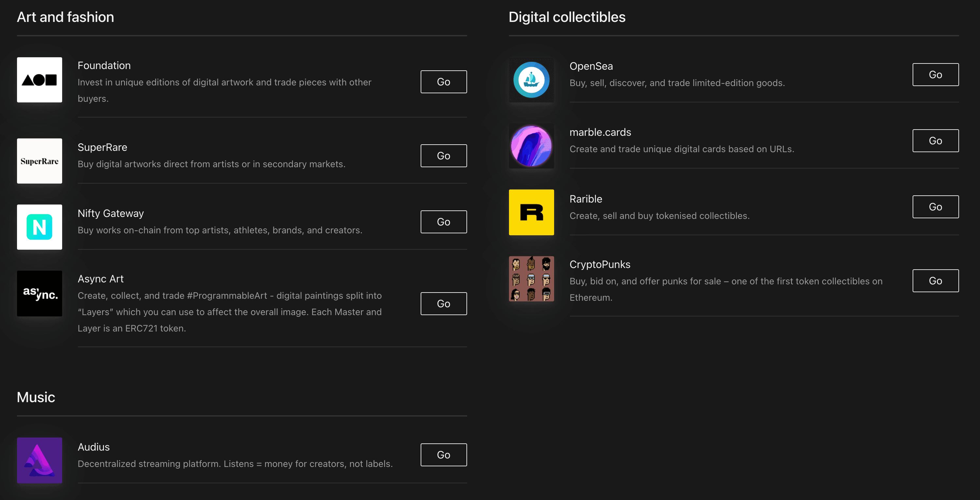Click the OpenSea sailboat icon

pyautogui.click(x=531, y=80)
